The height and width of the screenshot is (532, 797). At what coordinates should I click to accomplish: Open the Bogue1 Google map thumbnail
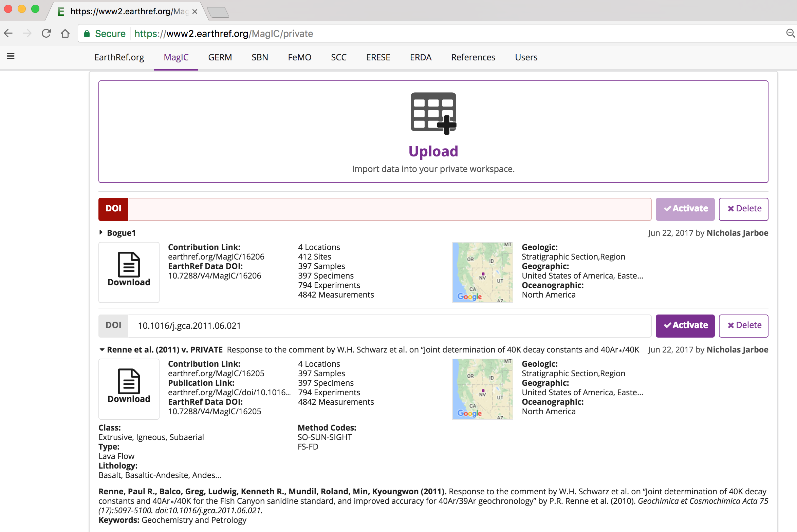tap(482, 272)
